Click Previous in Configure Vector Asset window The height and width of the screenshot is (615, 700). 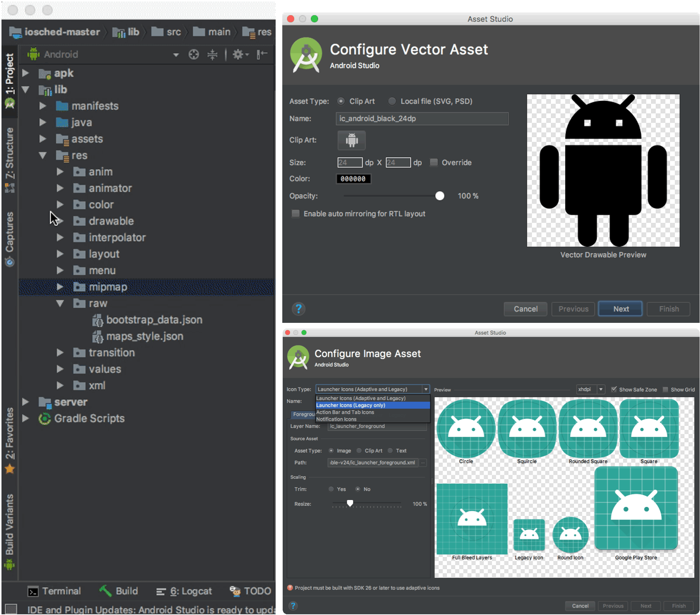tap(573, 309)
